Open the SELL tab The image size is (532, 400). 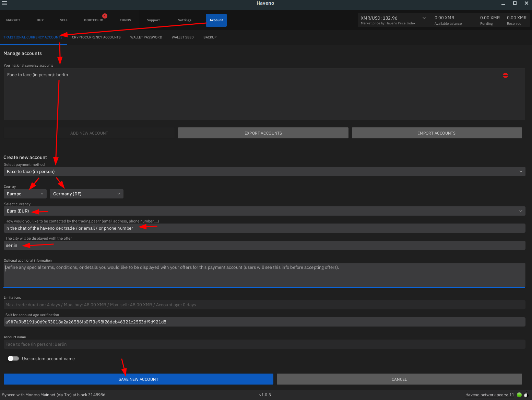64,20
